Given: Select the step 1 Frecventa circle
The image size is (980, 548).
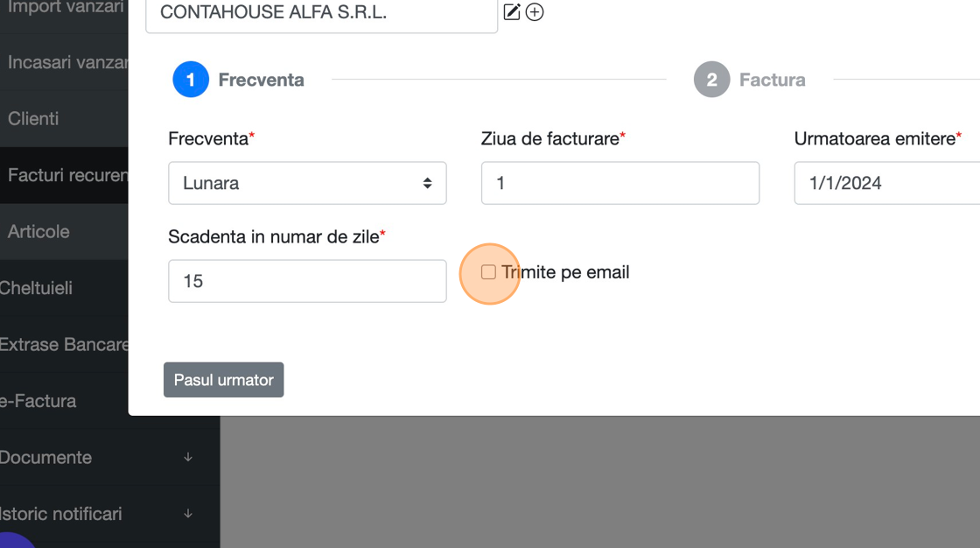Looking at the screenshot, I should [191, 80].
